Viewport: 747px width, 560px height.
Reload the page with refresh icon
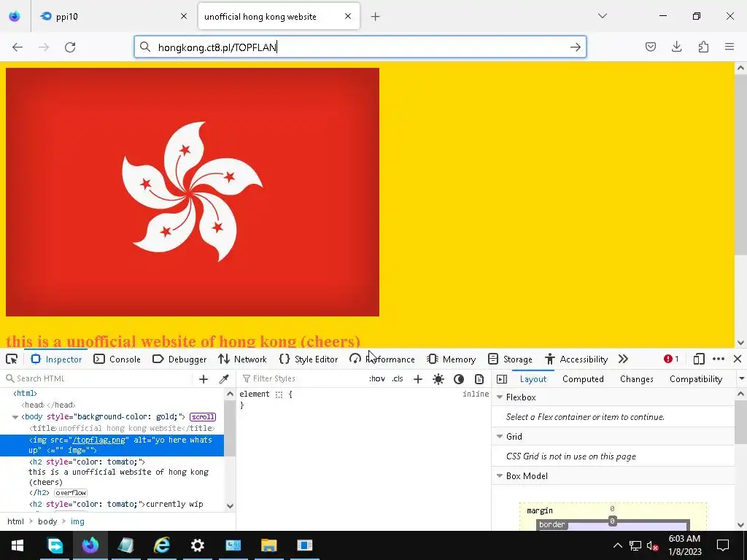[x=70, y=47]
